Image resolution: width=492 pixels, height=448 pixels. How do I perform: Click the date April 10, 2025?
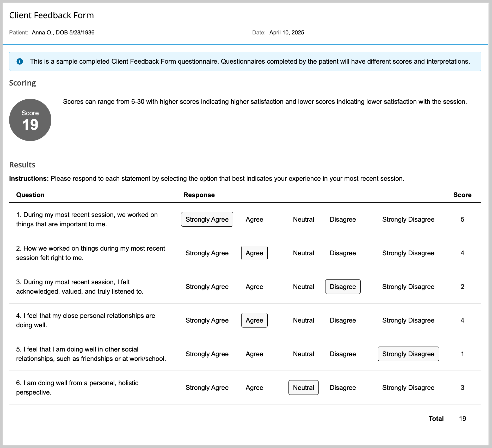286,33
